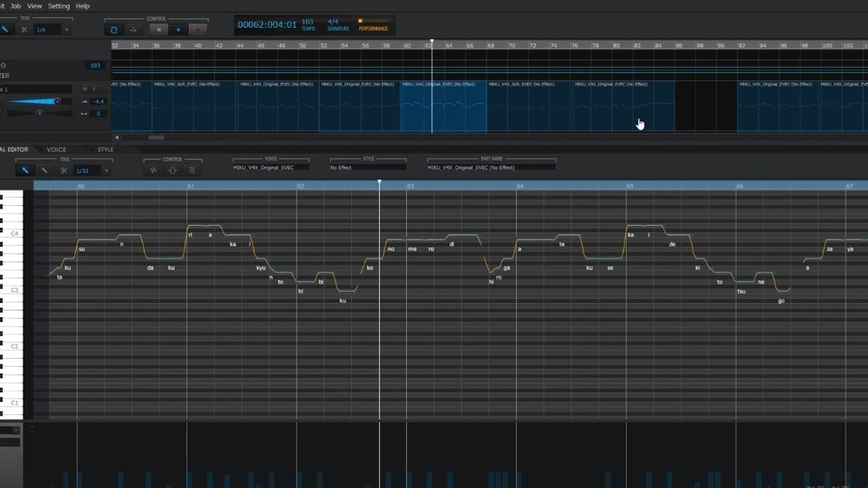The image size is (868, 488).
Task: Open the 1/32 quantize dropdown in the editor
Action: pos(106,170)
